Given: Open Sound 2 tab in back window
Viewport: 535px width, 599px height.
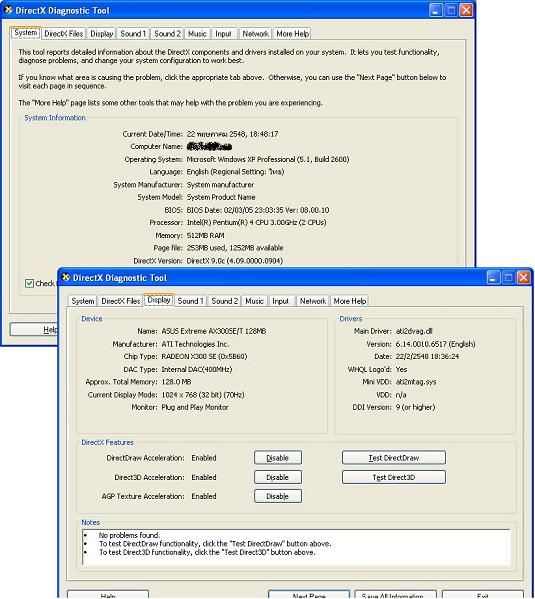Looking at the screenshot, I should [167, 34].
